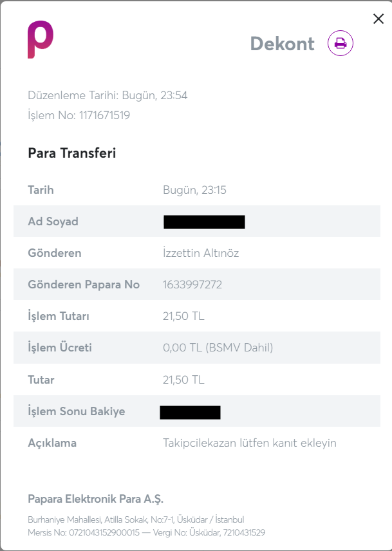Click the Düzenleme Tarihi line

(107, 95)
